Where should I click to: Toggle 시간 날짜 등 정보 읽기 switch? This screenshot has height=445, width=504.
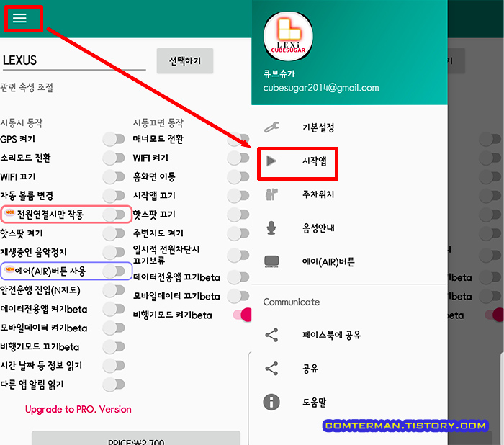pyautogui.click(x=114, y=366)
